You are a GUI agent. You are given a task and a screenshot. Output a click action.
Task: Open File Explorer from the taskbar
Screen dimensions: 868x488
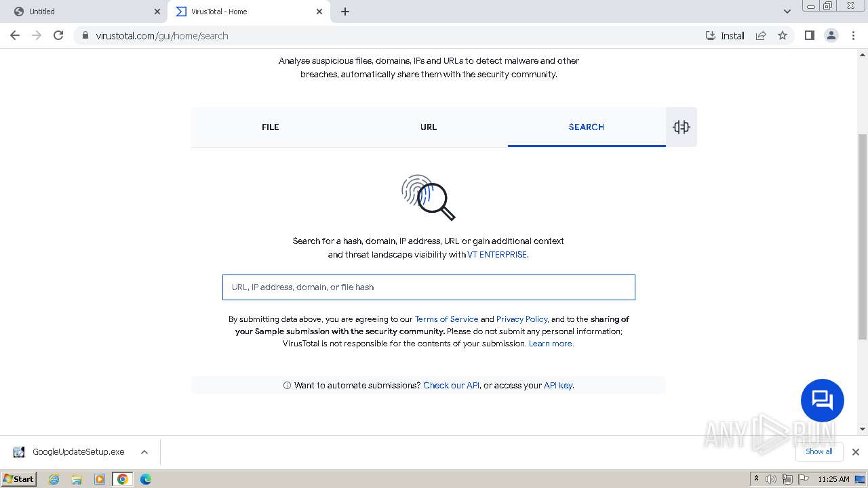(77, 479)
